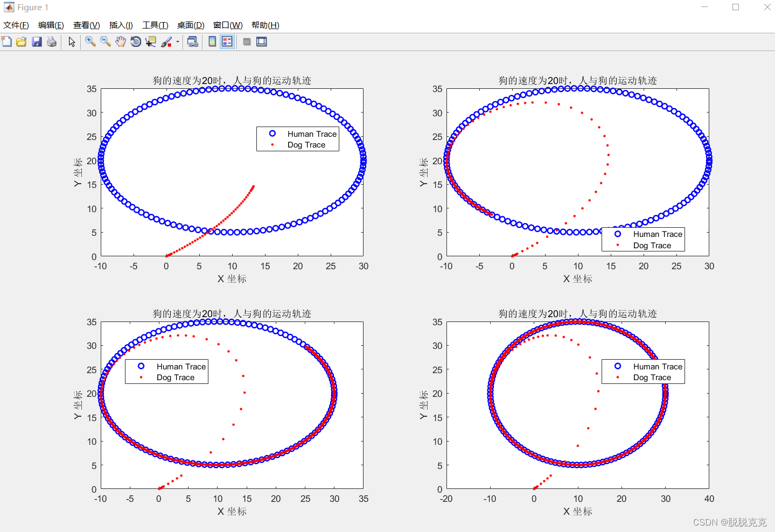Open the 帮助(H) menu

[x=266, y=25]
